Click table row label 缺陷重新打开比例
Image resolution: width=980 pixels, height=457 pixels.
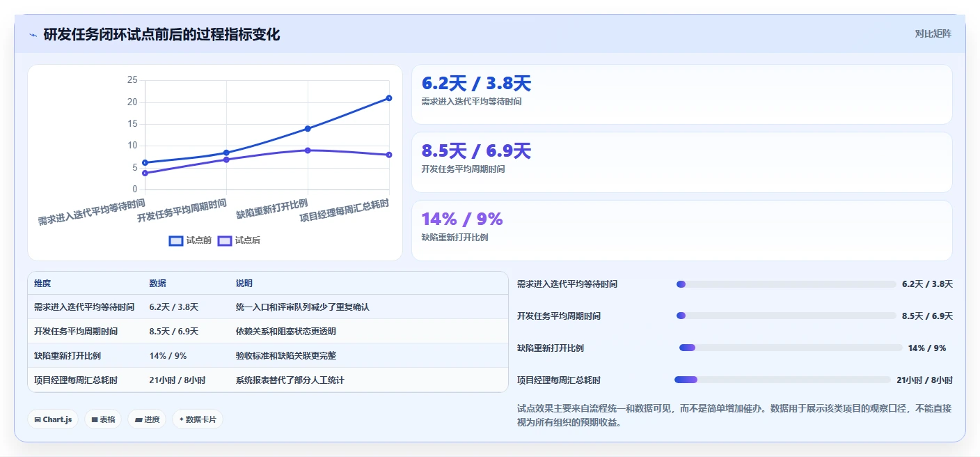(68, 355)
